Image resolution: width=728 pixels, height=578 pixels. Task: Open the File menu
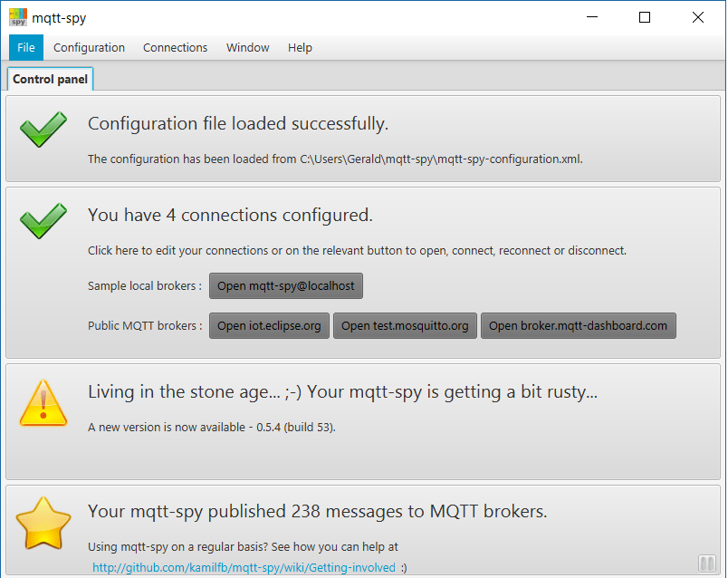click(25, 47)
